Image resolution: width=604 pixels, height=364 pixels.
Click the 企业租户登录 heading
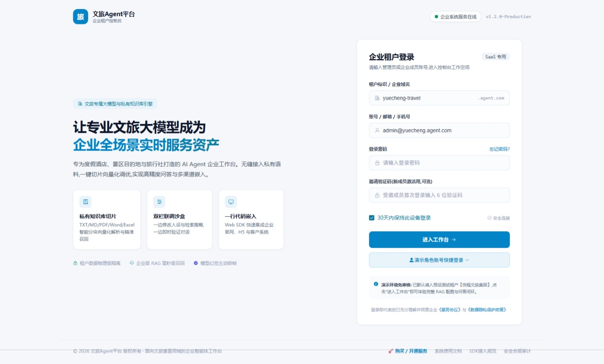(x=391, y=57)
